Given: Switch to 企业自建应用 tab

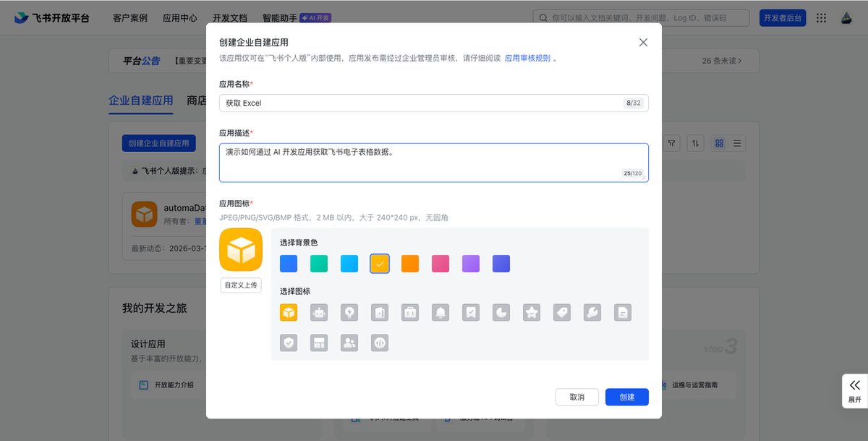Looking at the screenshot, I should tap(141, 101).
